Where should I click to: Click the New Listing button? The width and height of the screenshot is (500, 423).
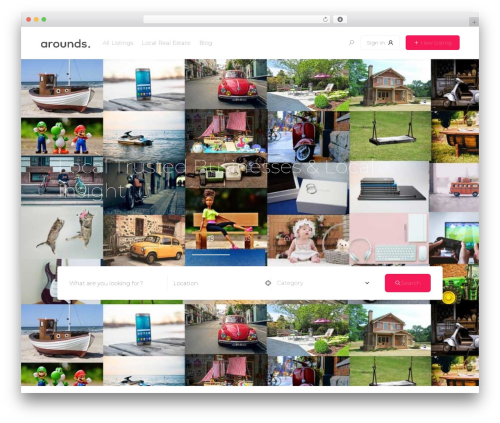432,43
